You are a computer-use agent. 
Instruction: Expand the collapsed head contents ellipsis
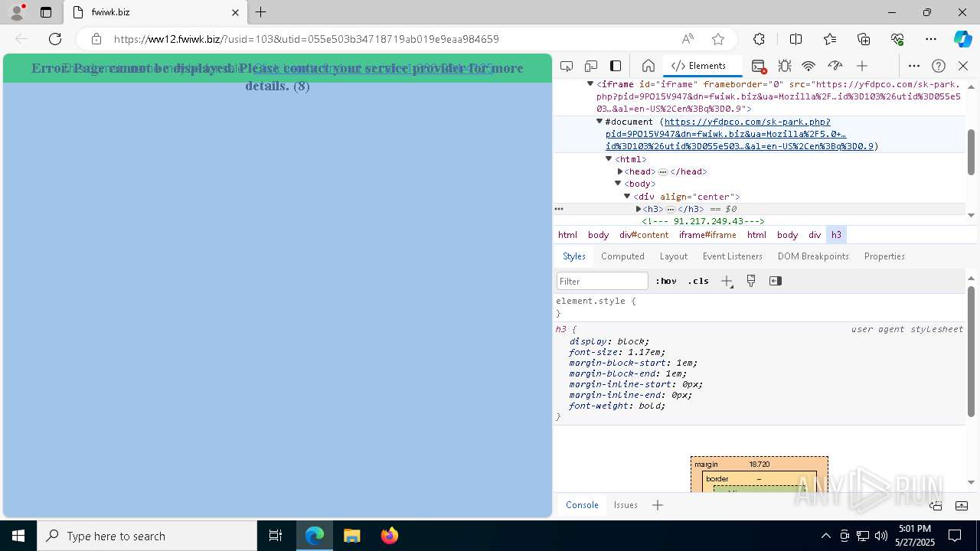pos(663,171)
